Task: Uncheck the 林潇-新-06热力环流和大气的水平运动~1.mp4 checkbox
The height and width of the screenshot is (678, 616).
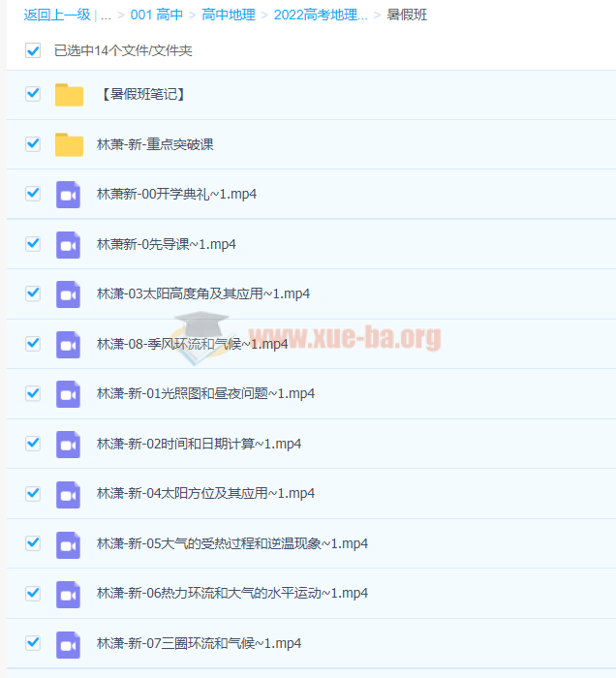Action: coord(33,593)
